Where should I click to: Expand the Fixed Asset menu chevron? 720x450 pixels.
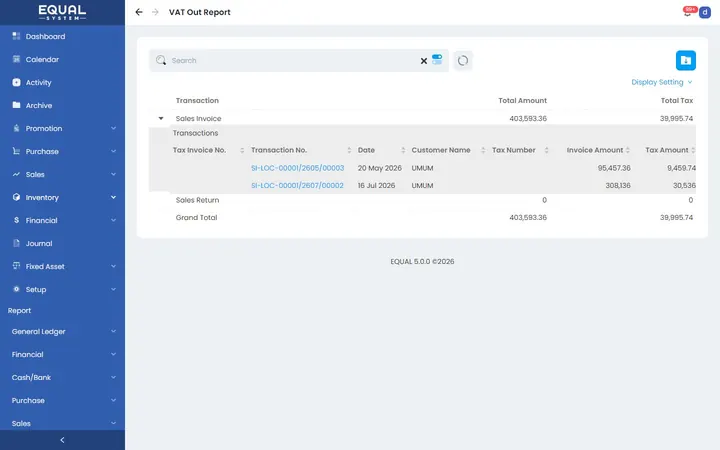pyautogui.click(x=113, y=266)
